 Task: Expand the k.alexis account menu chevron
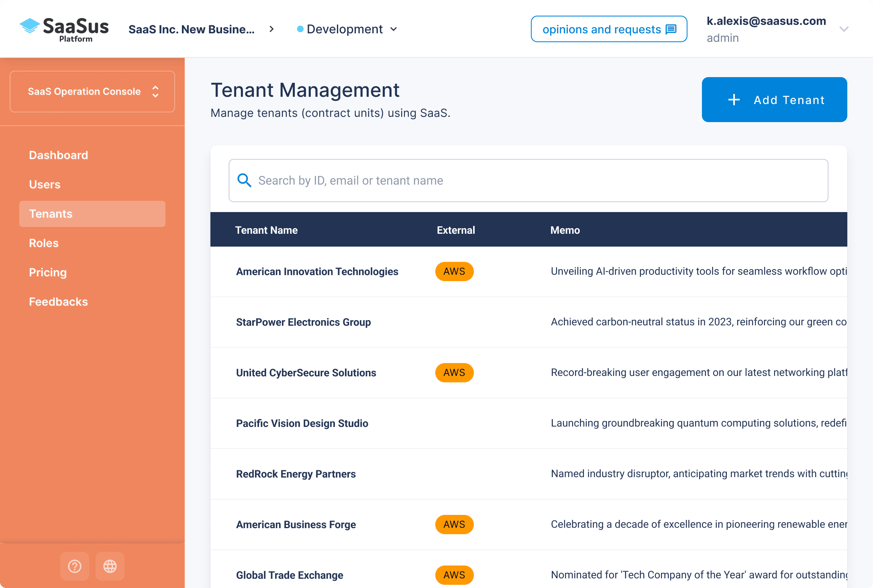844,29
